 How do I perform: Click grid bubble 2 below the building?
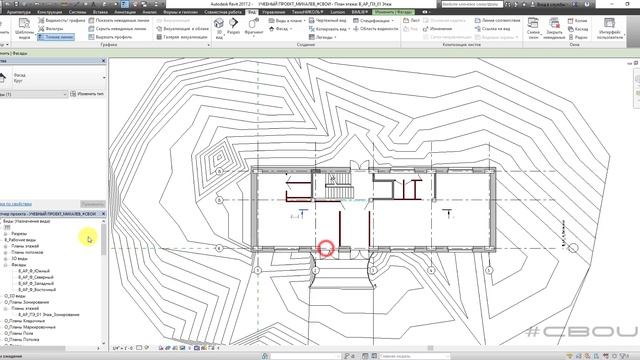tap(316, 270)
